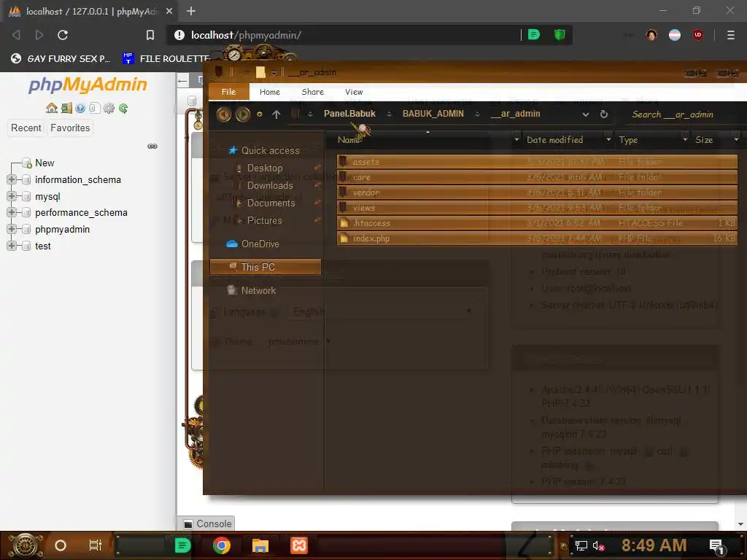
Task: Open Downloads in Quick access
Action: pos(270,186)
